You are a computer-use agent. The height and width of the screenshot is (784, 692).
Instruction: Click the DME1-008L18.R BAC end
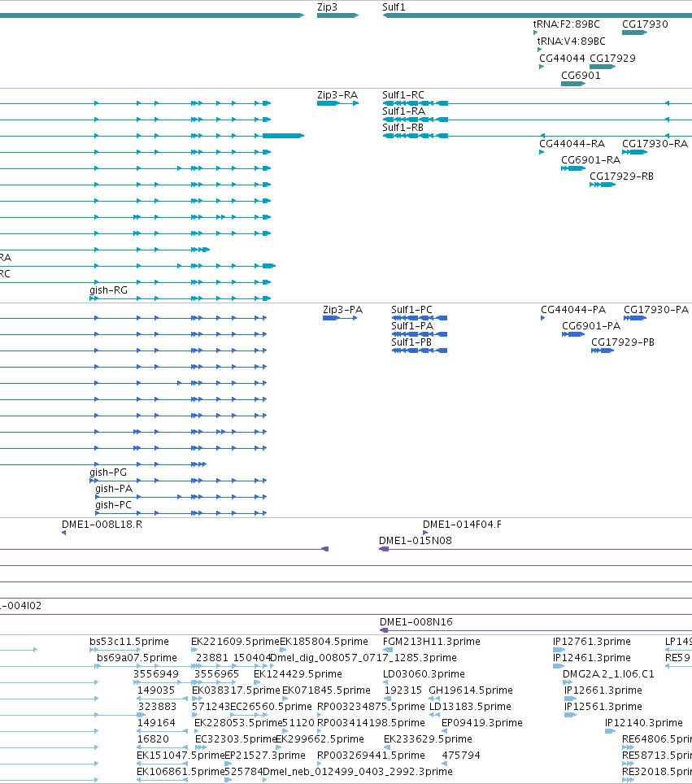click(x=64, y=533)
